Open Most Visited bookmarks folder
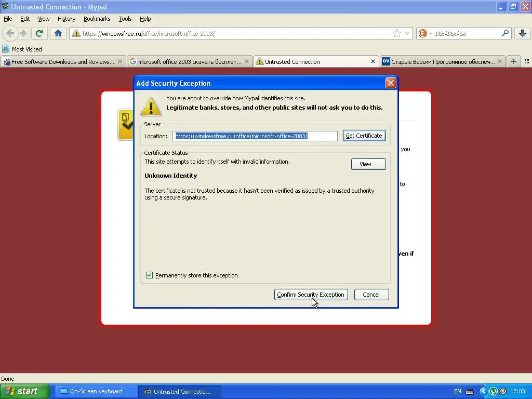 [x=22, y=49]
